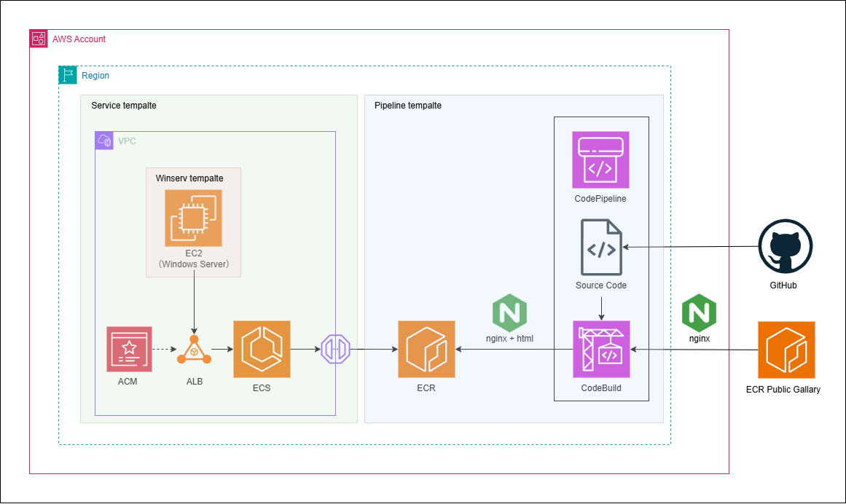Click the Region flag icon
This screenshot has width=846, height=504.
coord(68,75)
